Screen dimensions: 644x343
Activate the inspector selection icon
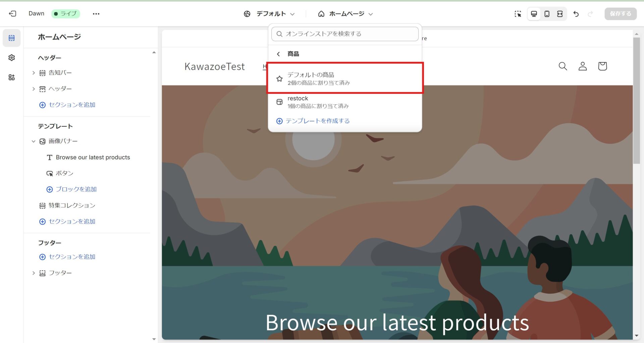tap(518, 14)
